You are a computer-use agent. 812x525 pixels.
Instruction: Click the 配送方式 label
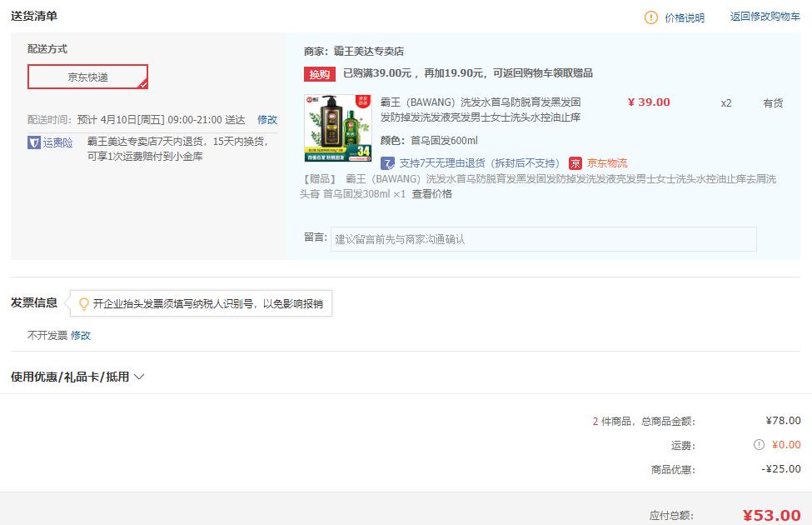click(x=47, y=48)
